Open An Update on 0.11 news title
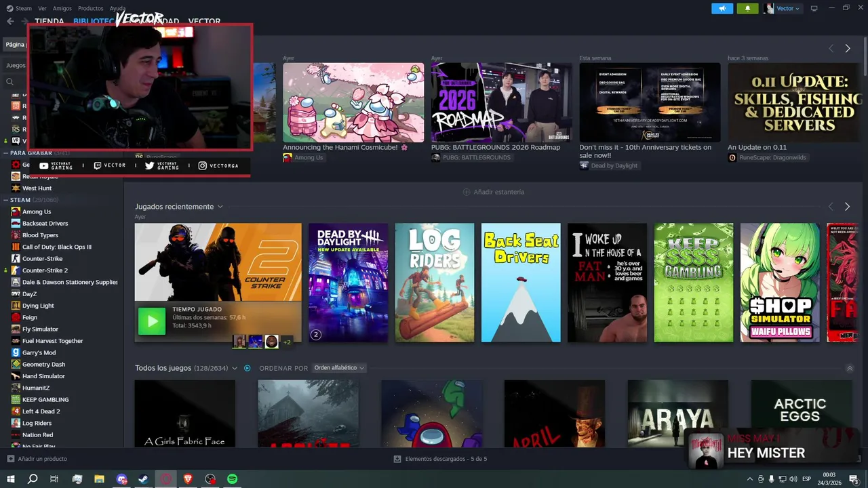 pyautogui.click(x=757, y=147)
